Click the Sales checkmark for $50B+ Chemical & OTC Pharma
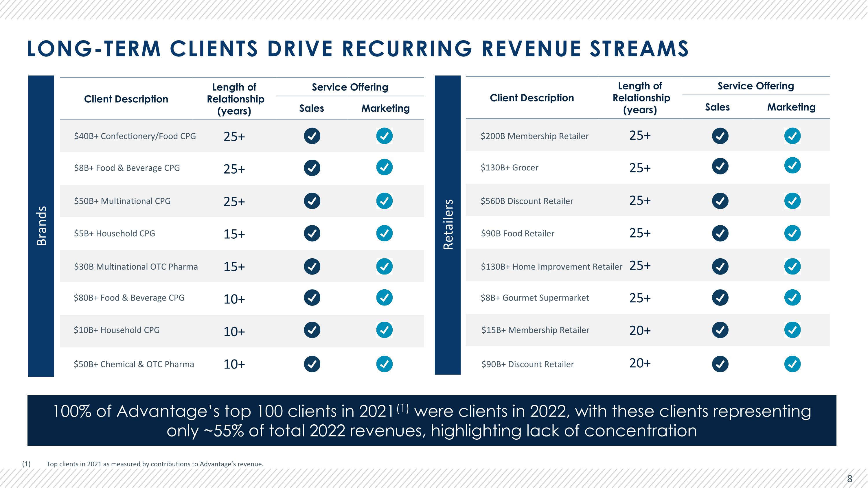 [312, 364]
